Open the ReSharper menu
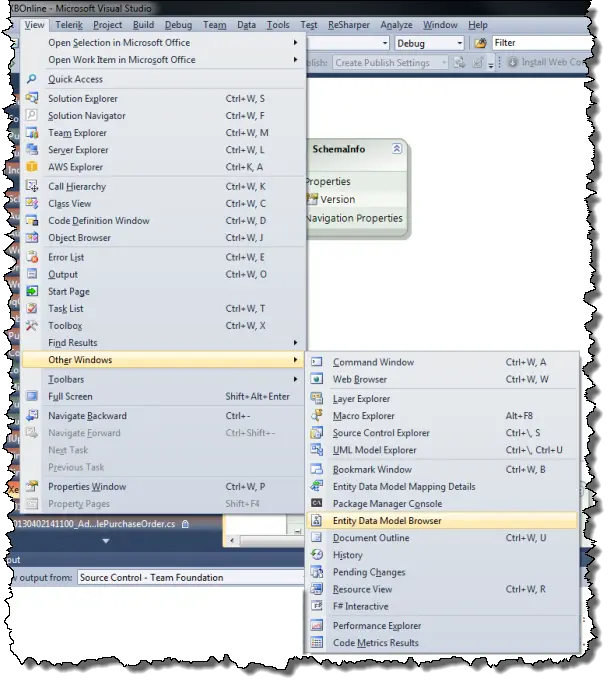615x686 pixels. coord(349,25)
